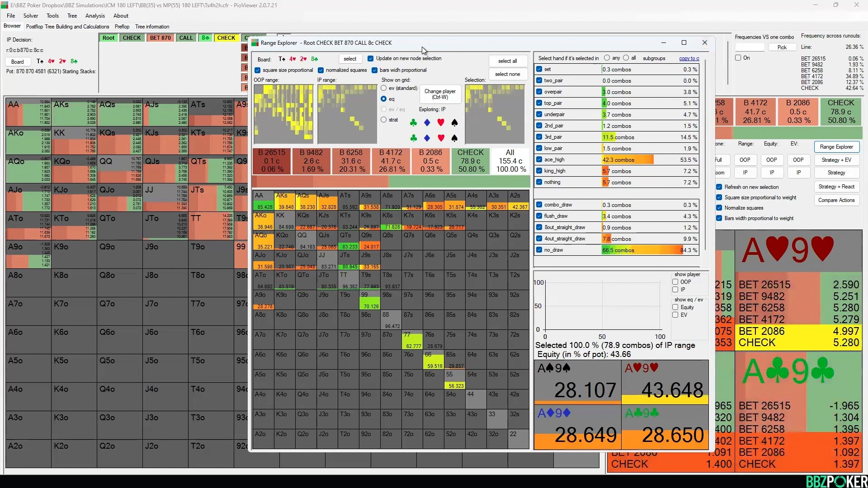Click the bottom-row black spade suit icon

pos(455,138)
